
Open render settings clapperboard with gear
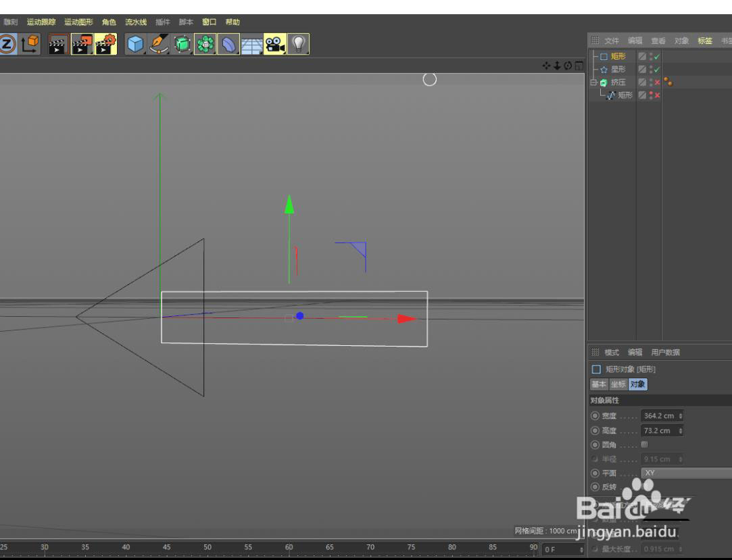coord(105,45)
